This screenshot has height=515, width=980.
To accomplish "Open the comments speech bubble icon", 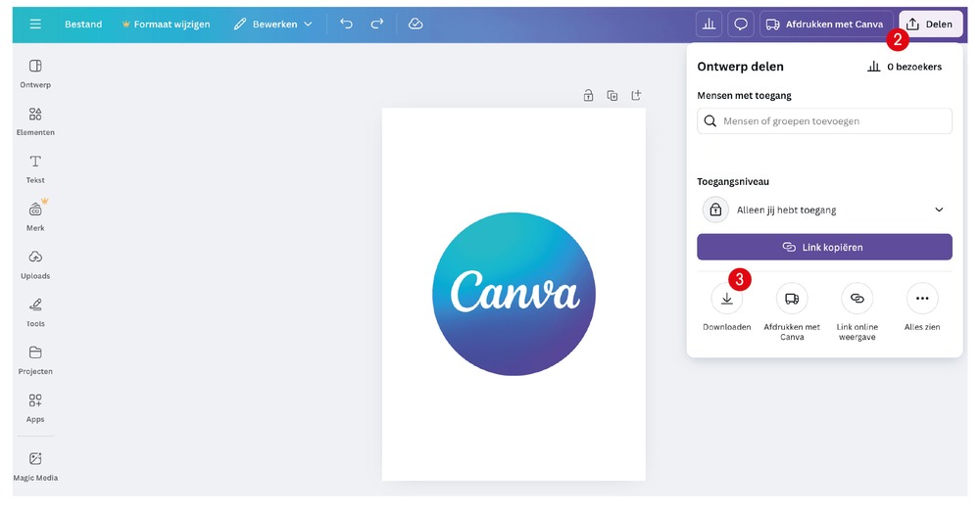I will point(741,24).
